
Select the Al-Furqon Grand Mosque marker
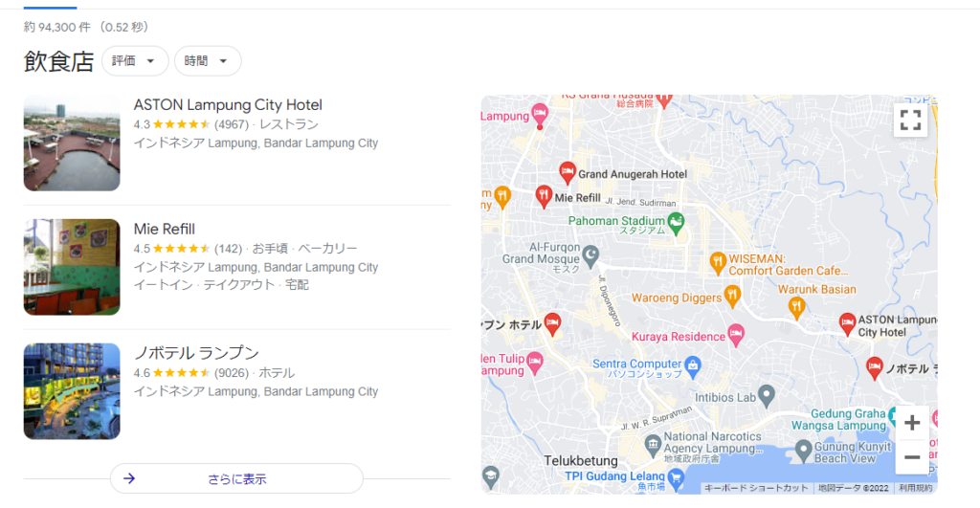click(590, 254)
